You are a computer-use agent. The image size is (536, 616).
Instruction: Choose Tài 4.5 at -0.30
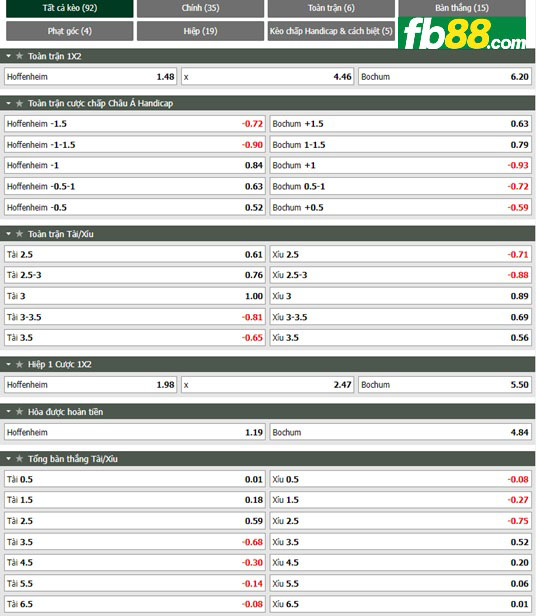pos(135,563)
